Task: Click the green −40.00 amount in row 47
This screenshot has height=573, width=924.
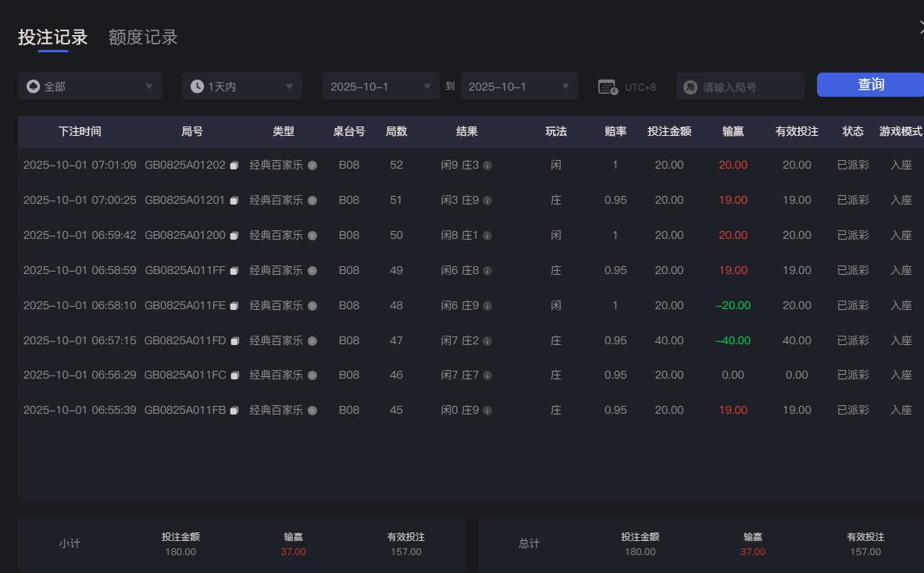Action: pyautogui.click(x=731, y=340)
